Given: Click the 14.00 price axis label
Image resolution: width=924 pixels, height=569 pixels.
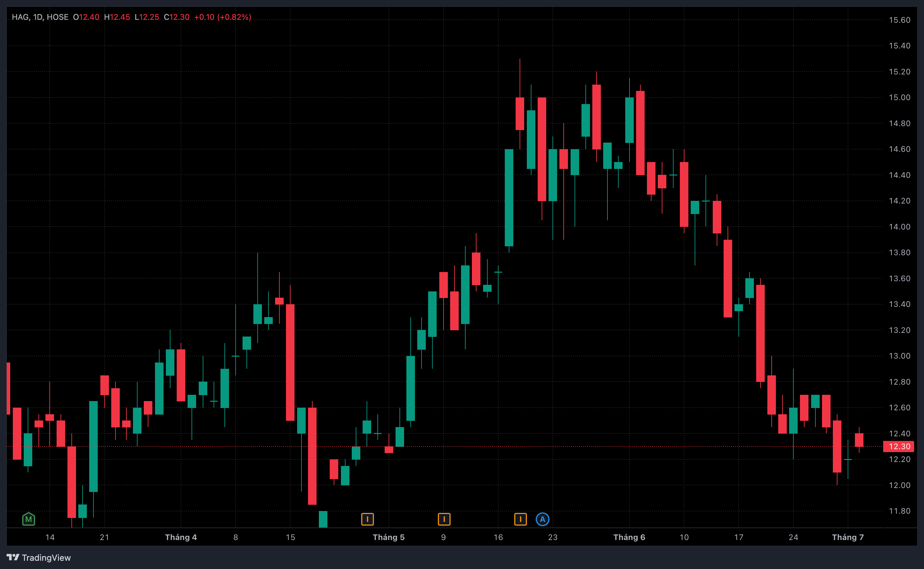Looking at the screenshot, I should 900,227.
